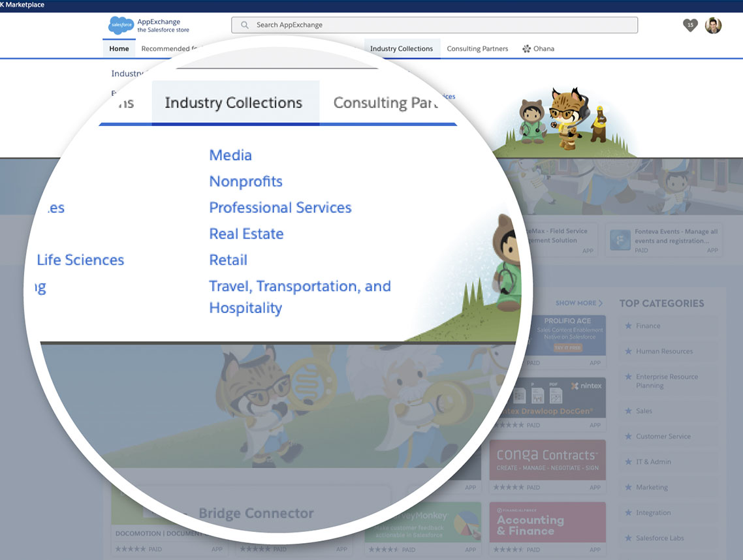Click the star beside Finance category
Image resolution: width=743 pixels, height=560 pixels.
(628, 326)
